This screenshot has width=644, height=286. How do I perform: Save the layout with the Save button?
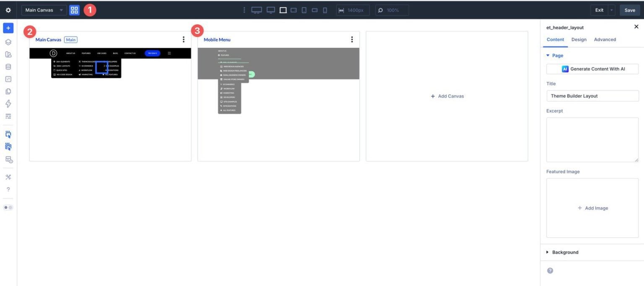pyautogui.click(x=630, y=10)
